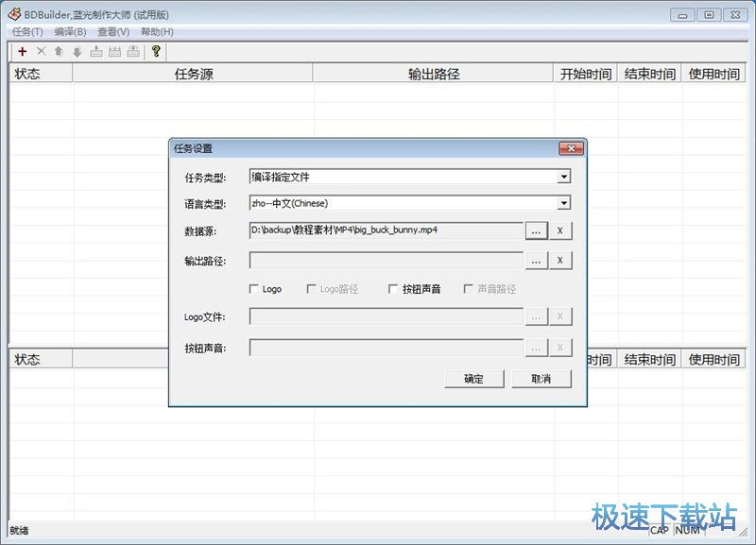Image resolution: width=756 pixels, height=545 pixels.
Task: Minimize the BDBuilder main window
Action: [x=682, y=15]
